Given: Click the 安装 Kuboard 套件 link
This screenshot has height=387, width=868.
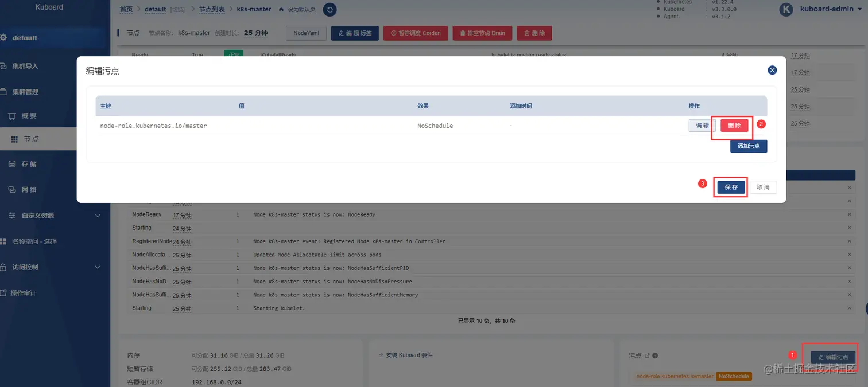Looking at the screenshot, I should point(406,355).
